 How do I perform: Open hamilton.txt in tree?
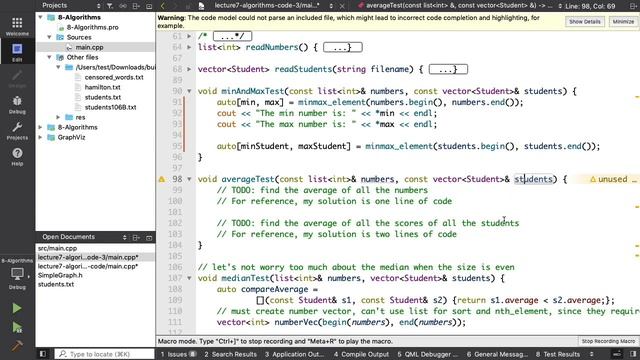coord(102,87)
